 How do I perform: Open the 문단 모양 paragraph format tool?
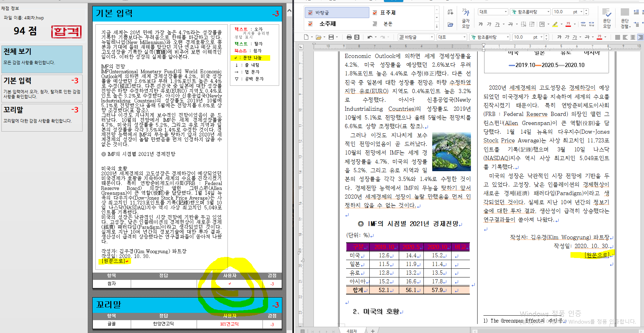click(607, 18)
